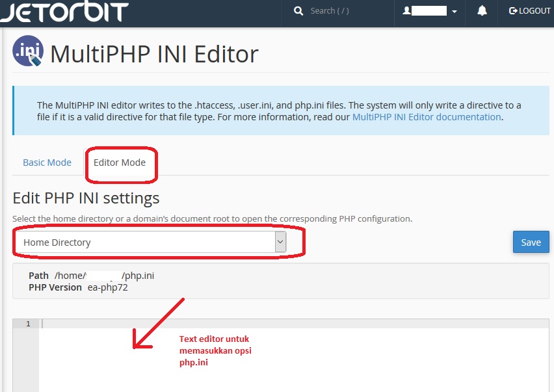The width and height of the screenshot is (554, 392).
Task: Click the MultiPHP .ini editor icon
Action: click(x=28, y=51)
